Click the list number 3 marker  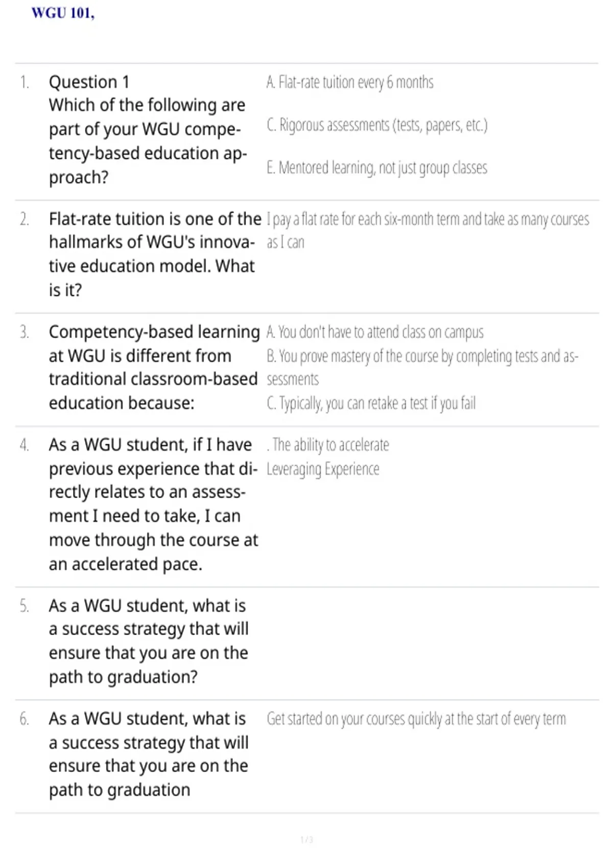[x=24, y=332]
